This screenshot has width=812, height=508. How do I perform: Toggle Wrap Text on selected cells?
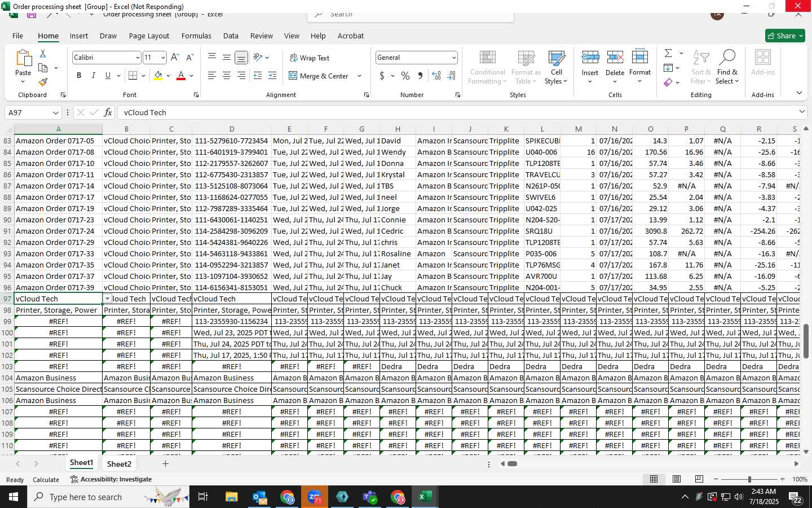[x=310, y=58]
